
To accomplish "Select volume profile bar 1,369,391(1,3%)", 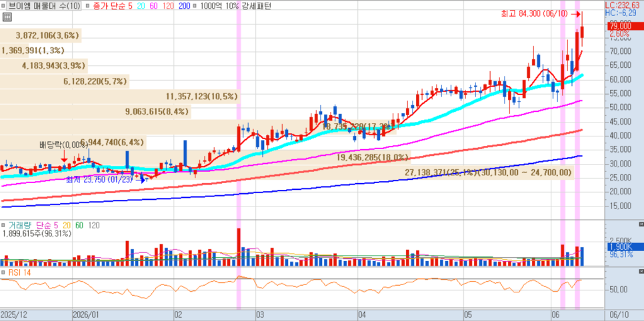I will [33, 51].
